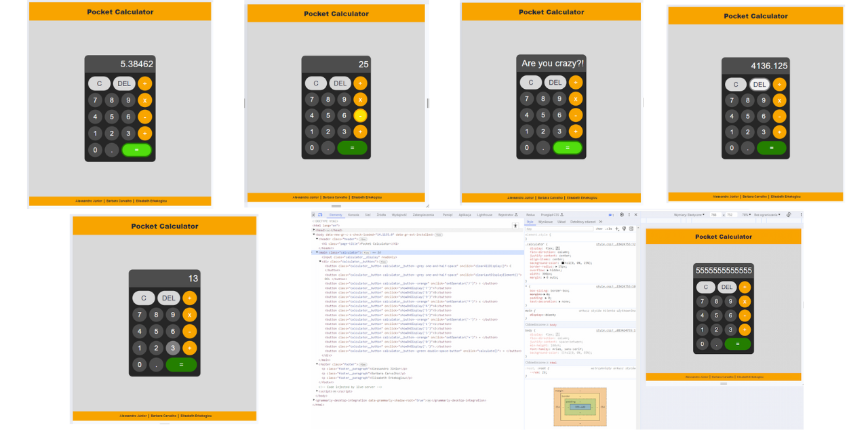Open the Wymiary Responsywne device dropdown
The image size is (868, 434).
pyautogui.click(x=689, y=214)
